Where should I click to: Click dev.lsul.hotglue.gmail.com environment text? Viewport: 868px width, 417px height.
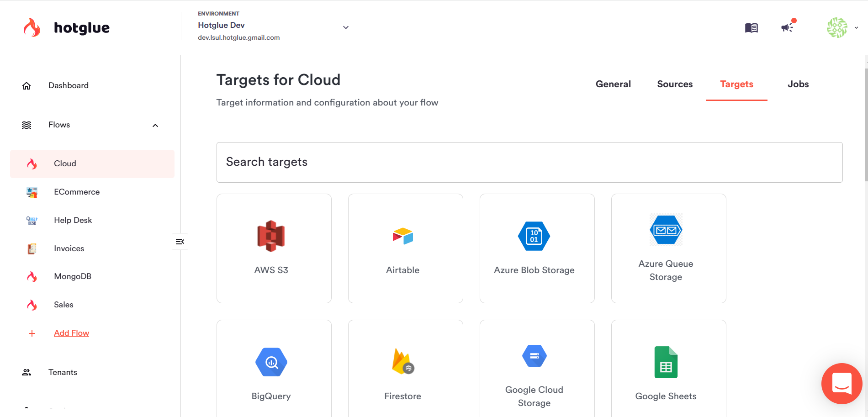pos(238,37)
